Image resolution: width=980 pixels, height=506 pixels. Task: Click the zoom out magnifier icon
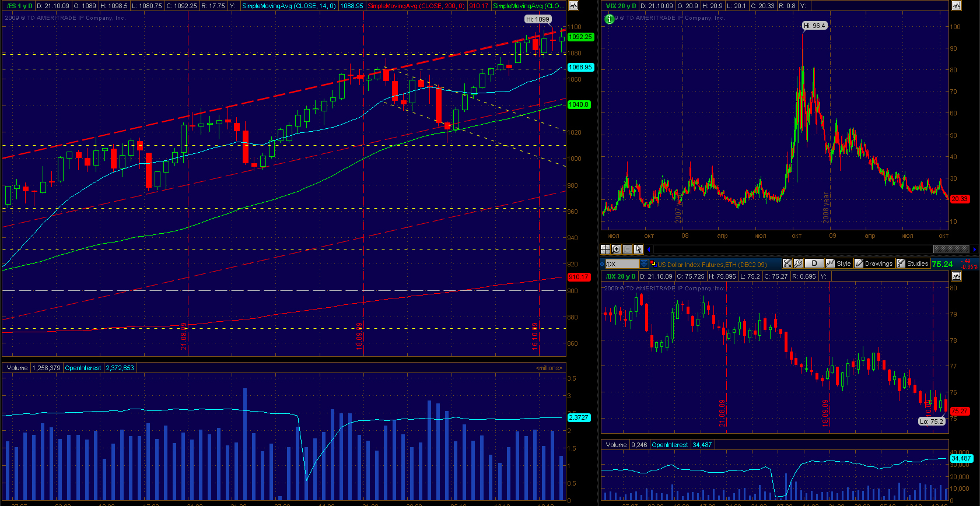coord(627,249)
